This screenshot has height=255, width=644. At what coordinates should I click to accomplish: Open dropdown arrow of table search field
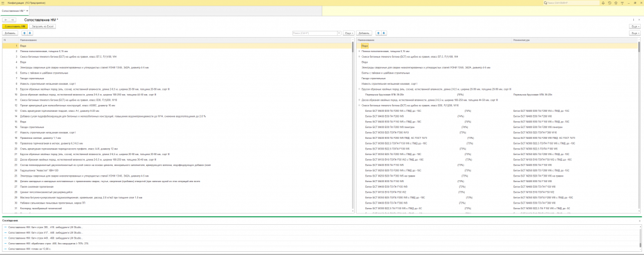click(x=339, y=33)
